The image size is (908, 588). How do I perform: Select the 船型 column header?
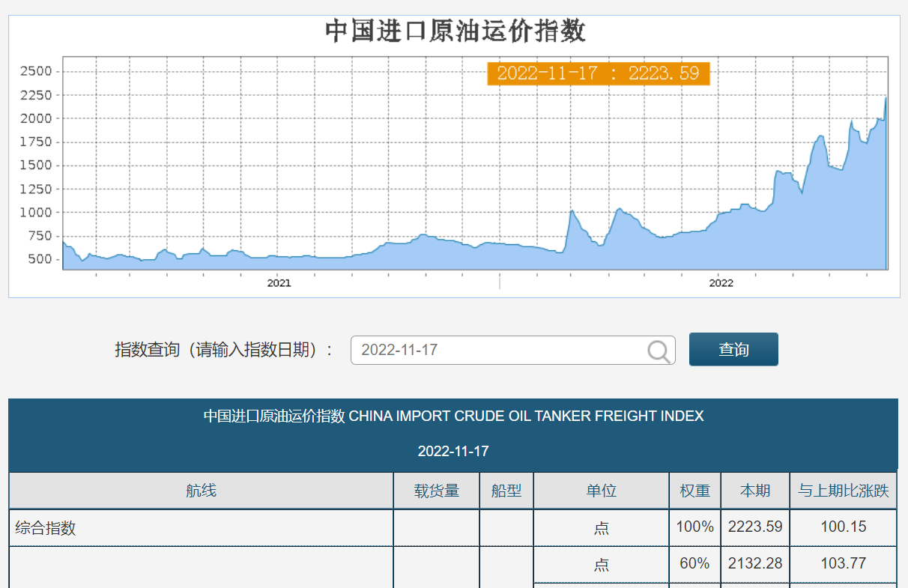(x=506, y=491)
